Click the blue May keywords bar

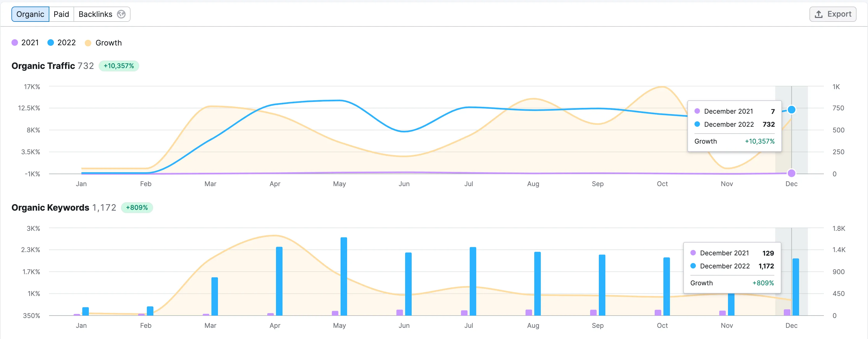(344, 276)
